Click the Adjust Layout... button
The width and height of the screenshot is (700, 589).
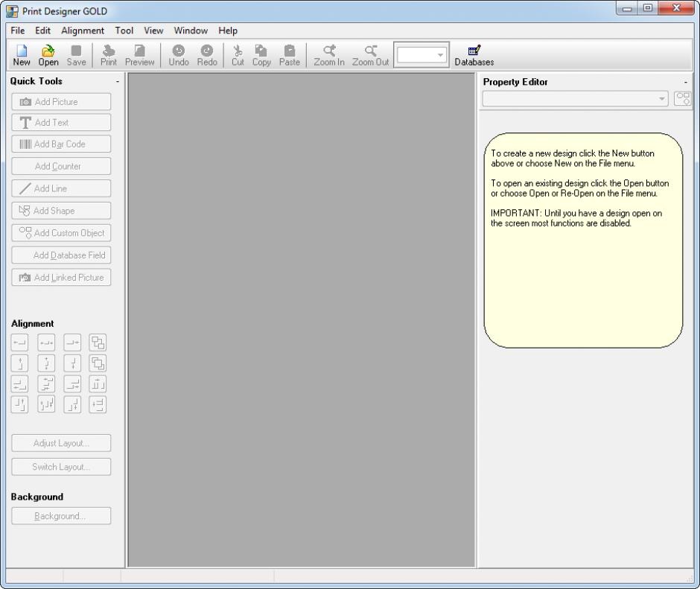[61, 443]
